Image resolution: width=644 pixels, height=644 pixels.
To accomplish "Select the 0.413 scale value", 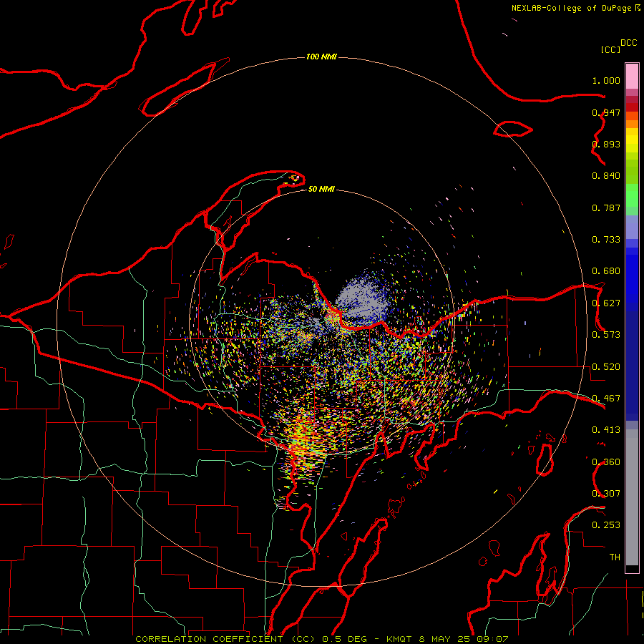I will point(606,430).
